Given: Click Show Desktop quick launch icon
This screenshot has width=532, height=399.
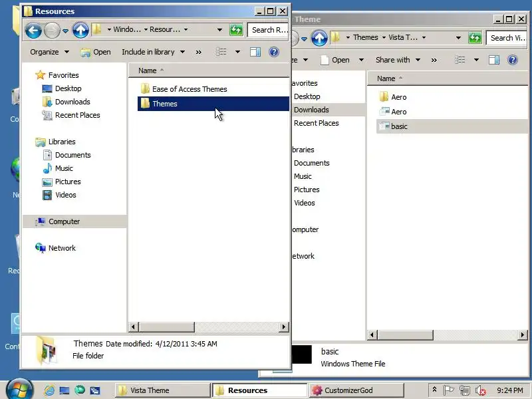Looking at the screenshot, I should [64, 390].
